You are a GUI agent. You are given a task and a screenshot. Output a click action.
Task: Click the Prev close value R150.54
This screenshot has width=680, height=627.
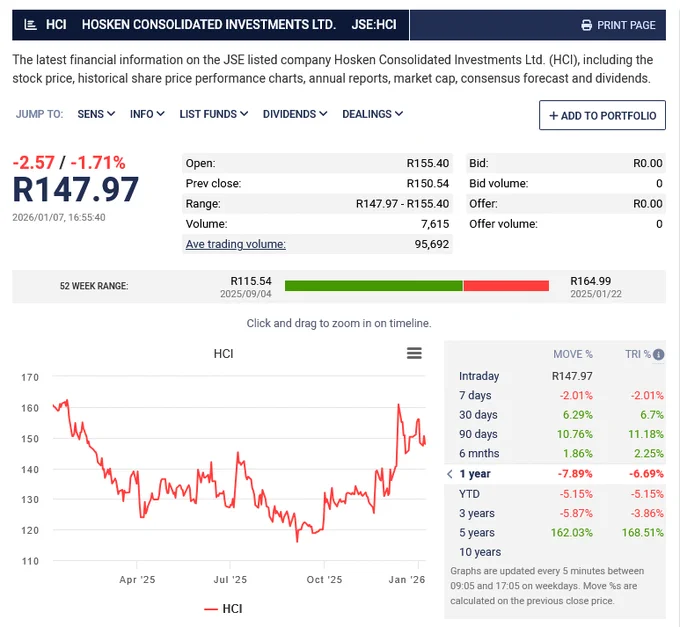(428, 184)
